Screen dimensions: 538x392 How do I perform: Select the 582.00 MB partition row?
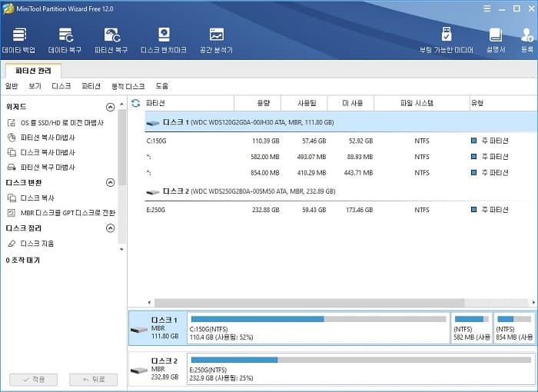click(x=341, y=157)
